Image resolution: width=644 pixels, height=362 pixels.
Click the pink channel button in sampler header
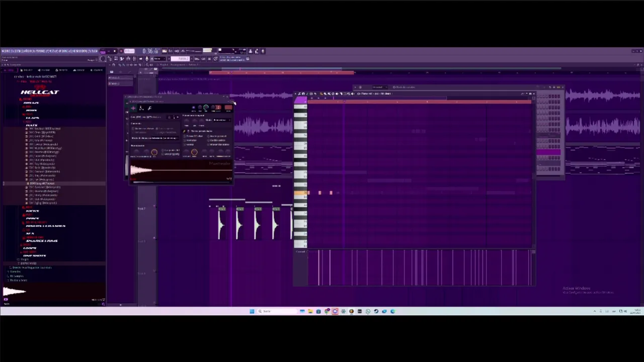pyautogui.click(x=228, y=107)
